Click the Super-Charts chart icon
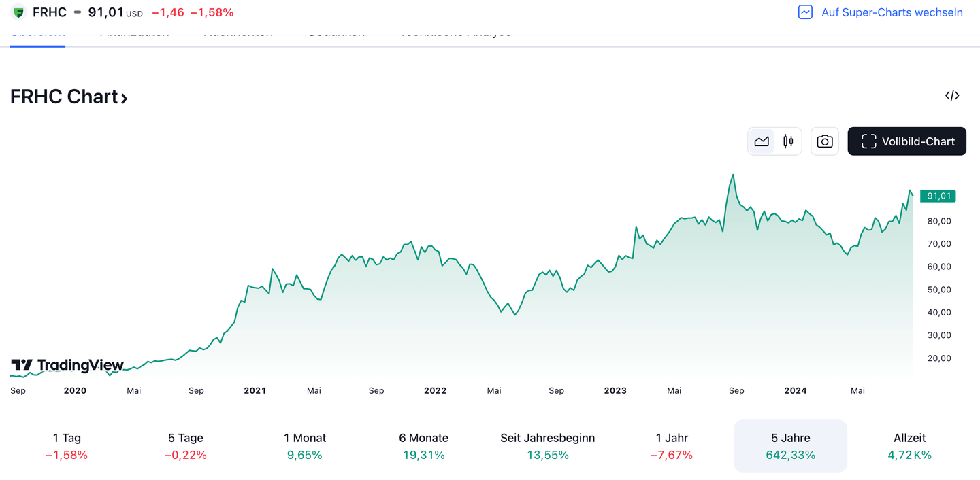Image resolution: width=980 pixels, height=480 pixels. (805, 12)
